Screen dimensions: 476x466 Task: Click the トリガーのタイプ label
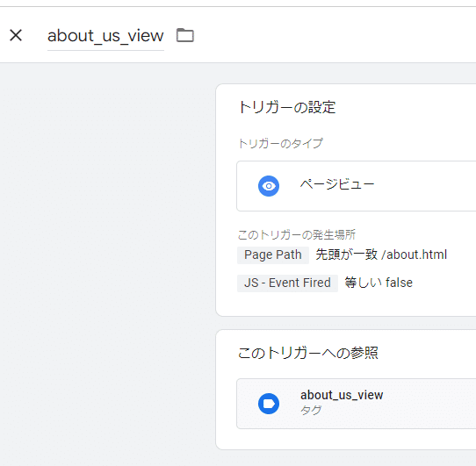[x=280, y=144]
